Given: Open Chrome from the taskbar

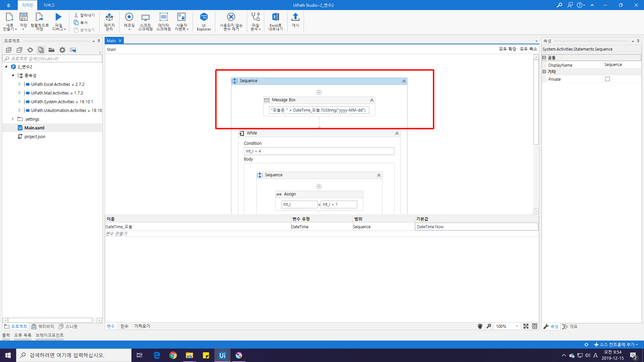Looking at the screenshot, I should click(173, 355).
